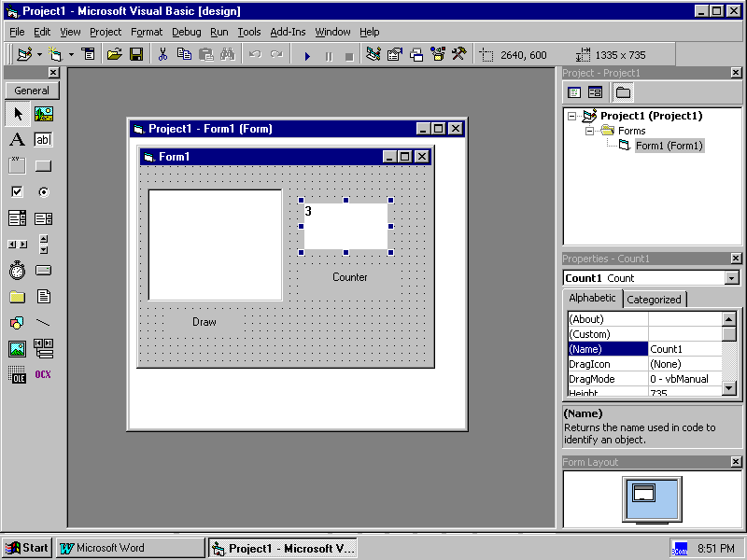Choose the Label tool (letter A)

tap(18, 139)
